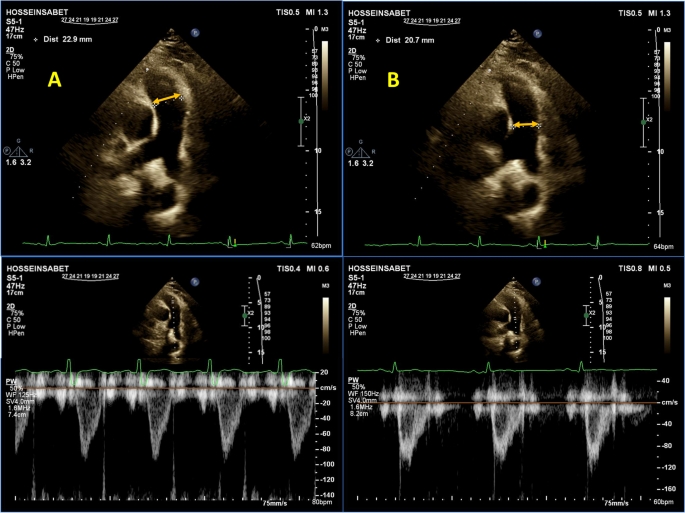The width and height of the screenshot is (685, 513).
Task: Click the 64bpm heart rate in panel B
Action: click(x=664, y=247)
